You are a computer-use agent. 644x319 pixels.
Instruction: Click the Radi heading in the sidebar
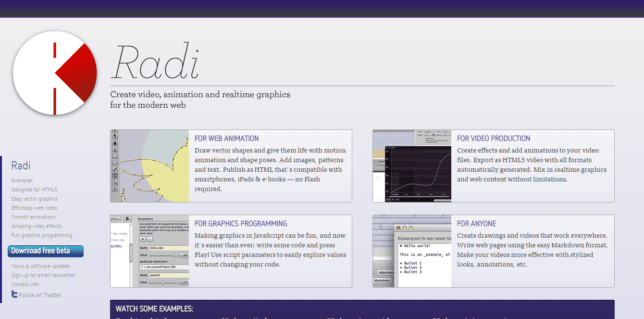tap(21, 166)
